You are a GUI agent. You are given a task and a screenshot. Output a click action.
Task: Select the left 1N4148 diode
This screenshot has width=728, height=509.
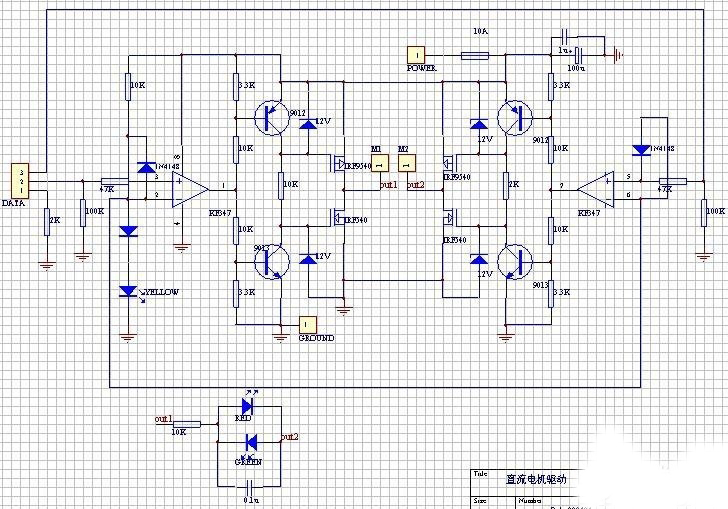[x=146, y=167]
